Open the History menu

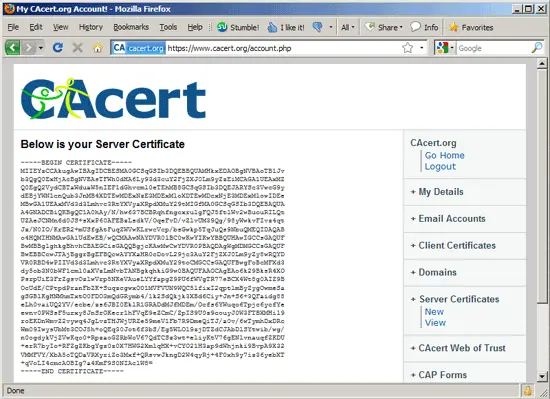(x=90, y=27)
